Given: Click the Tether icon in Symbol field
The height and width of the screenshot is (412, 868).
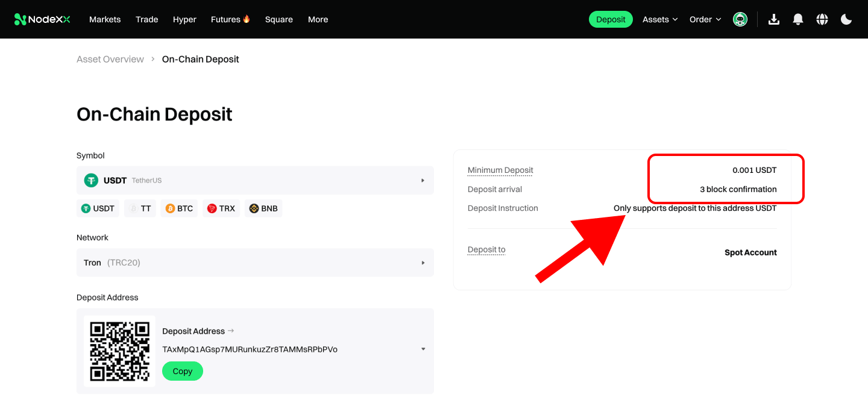Looking at the screenshot, I should click(x=91, y=180).
